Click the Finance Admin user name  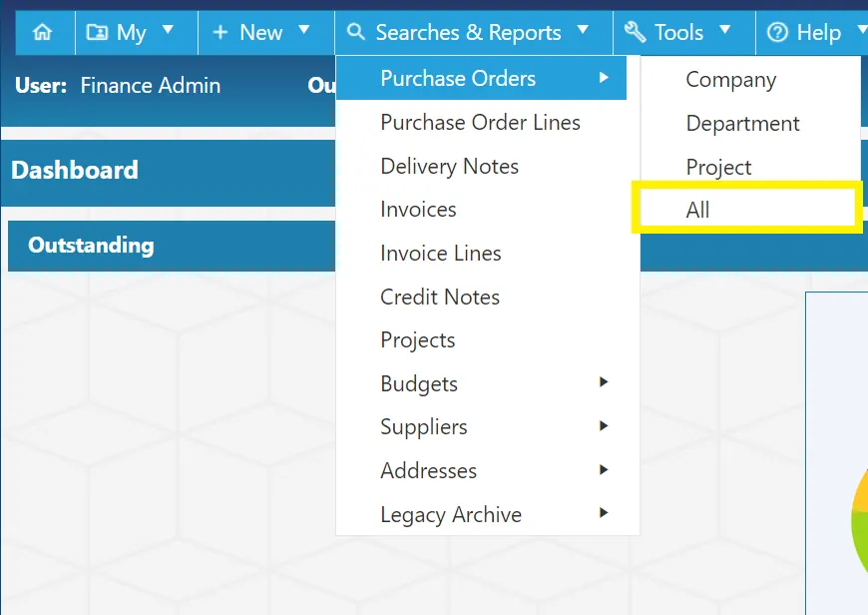click(x=151, y=85)
